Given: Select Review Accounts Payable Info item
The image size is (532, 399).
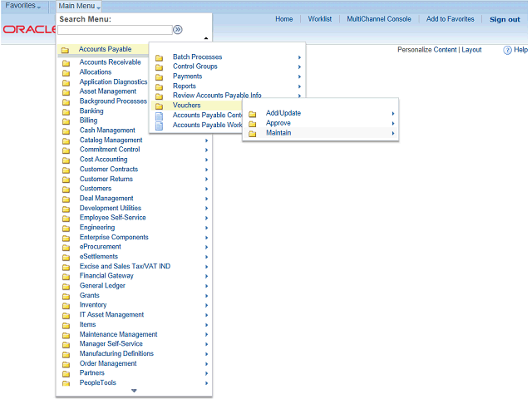Looking at the screenshot, I should 217,96.
